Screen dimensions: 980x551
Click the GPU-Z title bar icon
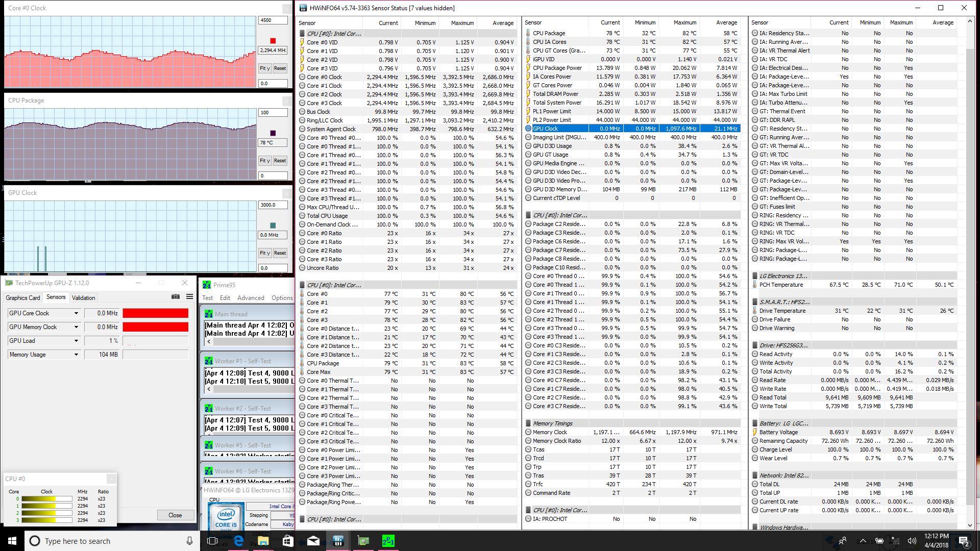tap(9, 283)
